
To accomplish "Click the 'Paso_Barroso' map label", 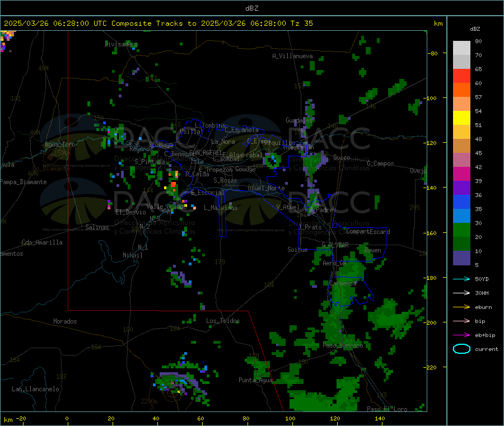I will pos(343,345).
